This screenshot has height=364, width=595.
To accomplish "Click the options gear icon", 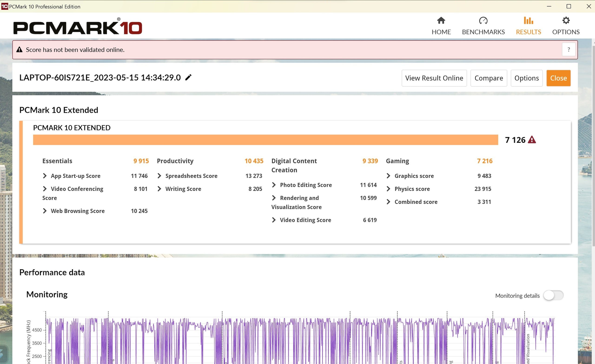I will tap(566, 20).
